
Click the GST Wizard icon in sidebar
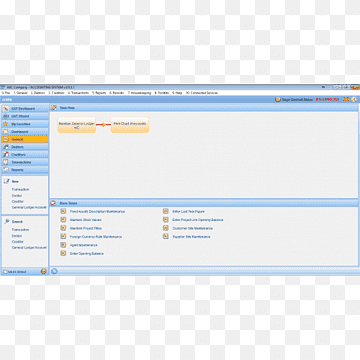point(6,116)
